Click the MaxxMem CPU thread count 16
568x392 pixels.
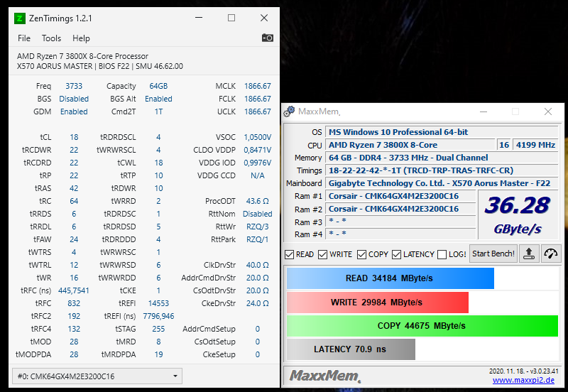click(x=504, y=145)
